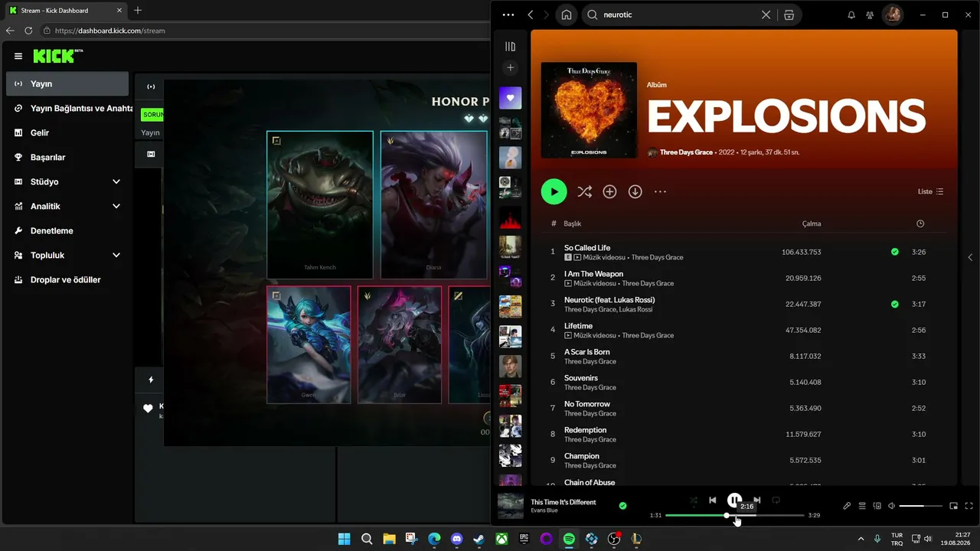Open lyrics microphone icon in player bar
This screenshot has height=551, width=980.
[847, 506]
